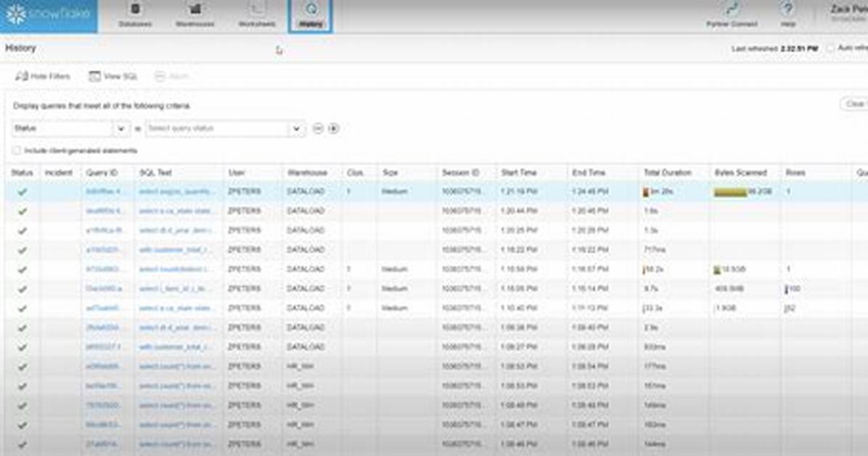
Task: Click the 1.3s duration cell
Action: 650,230
